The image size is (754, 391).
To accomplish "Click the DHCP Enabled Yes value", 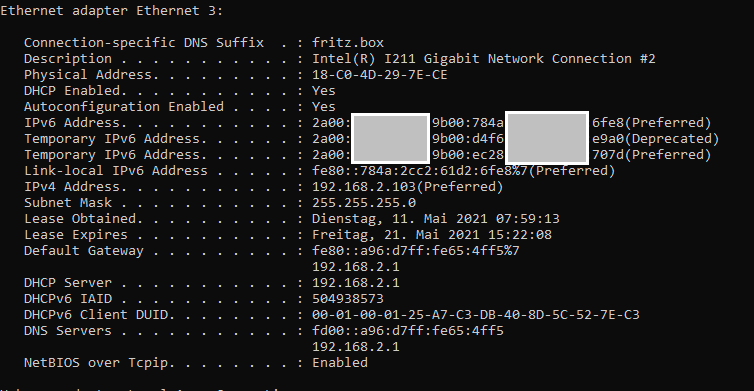I will click(324, 90).
